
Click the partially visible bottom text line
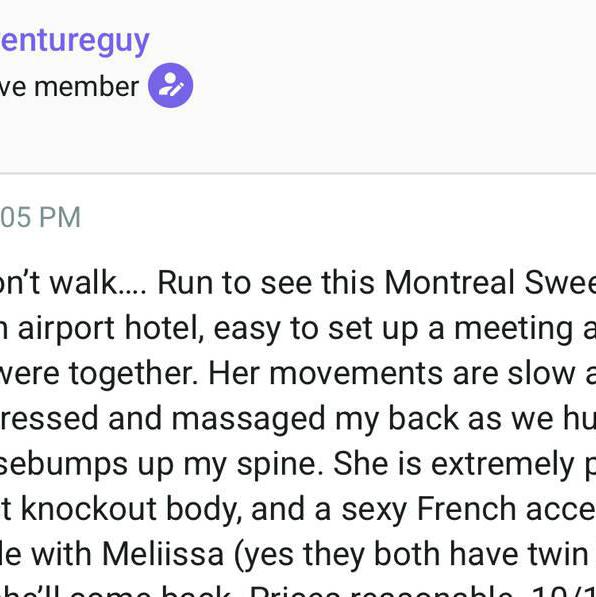[x=298, y=590]
